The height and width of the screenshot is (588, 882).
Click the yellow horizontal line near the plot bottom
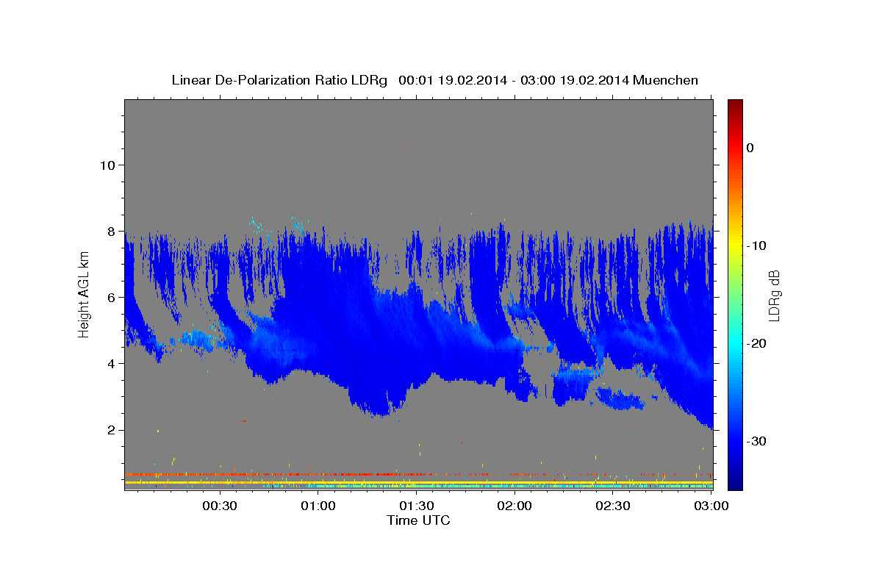click(418, 482)
